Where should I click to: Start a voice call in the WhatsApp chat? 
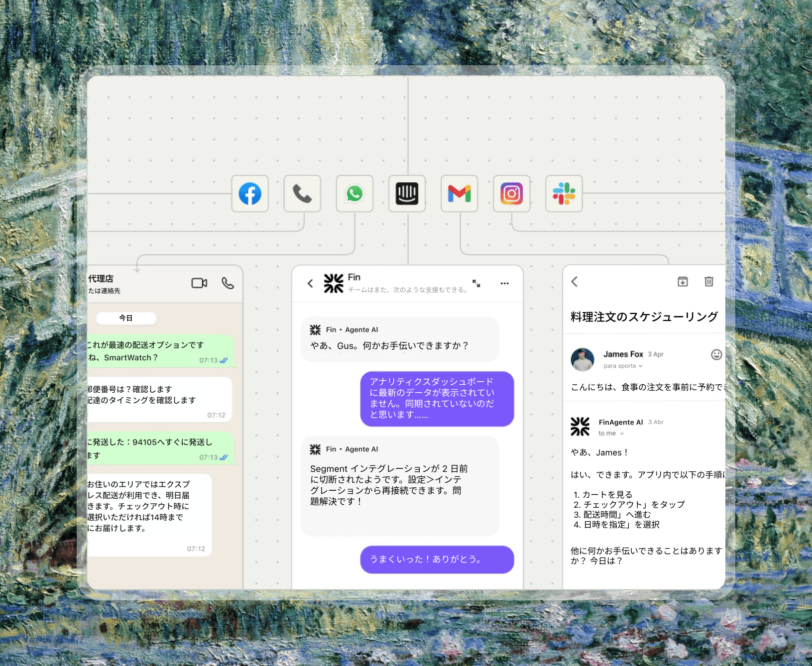pos(228,284)
